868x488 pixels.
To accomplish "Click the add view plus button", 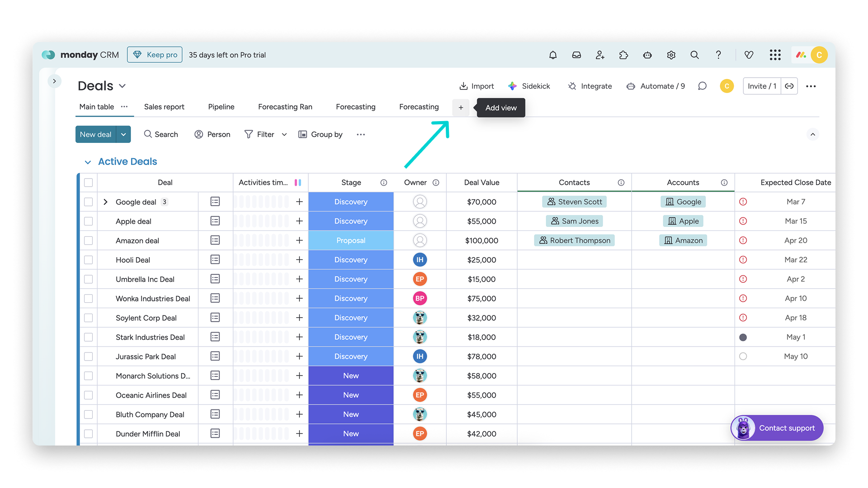I will [461, 108].
